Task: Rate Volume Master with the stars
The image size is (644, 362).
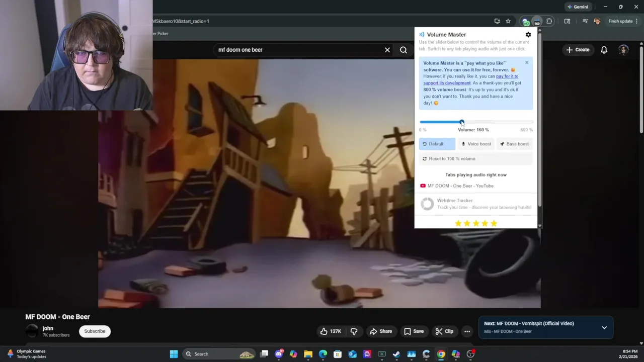Action: [x=475, y=223]
